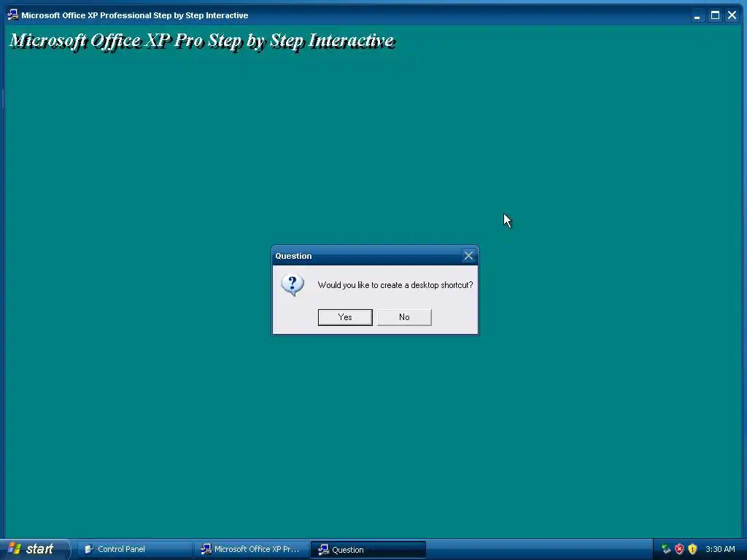
Task: Click the 3:30 AM system clock
Action: click(x=720, y=549)
